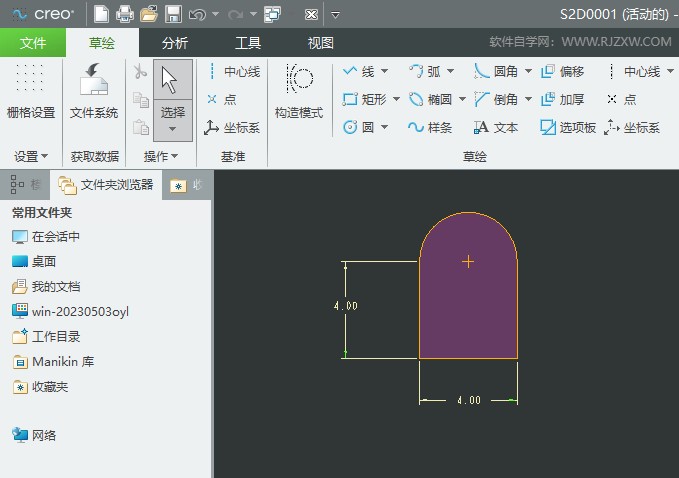The image size is (679, 478).
Task: Open the 倒角 dropdown arrow
Action: pos(528,100)
